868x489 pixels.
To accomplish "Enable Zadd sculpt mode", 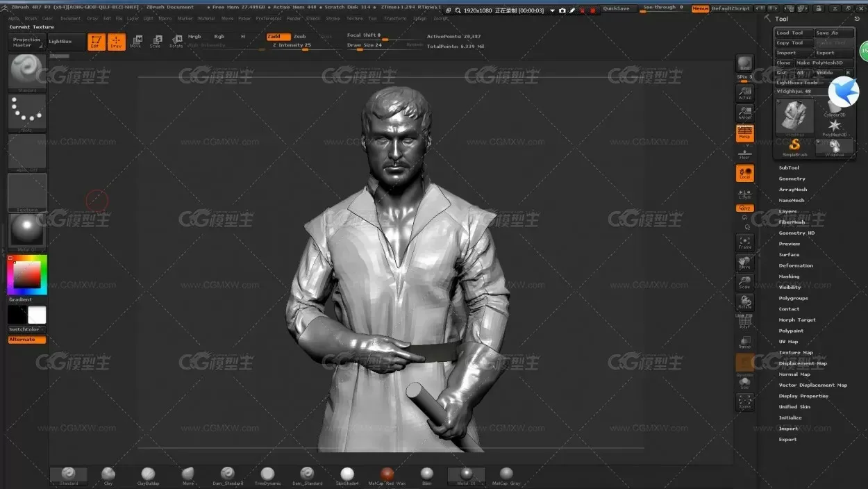I will coord(278,36).
